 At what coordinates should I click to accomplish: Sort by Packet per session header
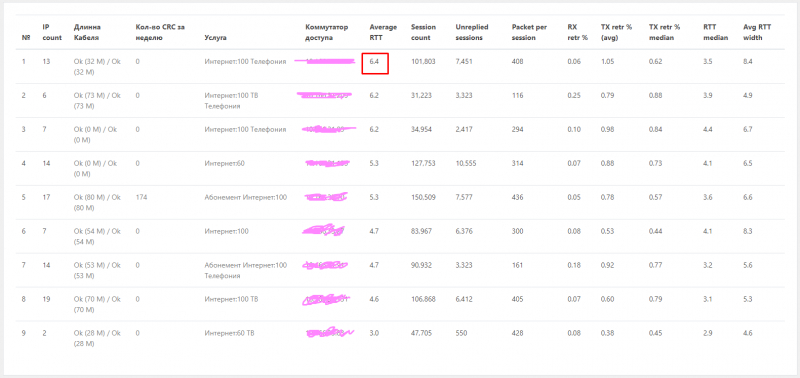(x=529, y=32)
